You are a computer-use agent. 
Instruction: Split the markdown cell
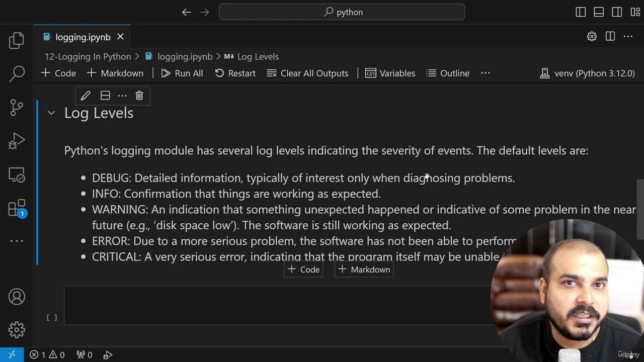105,96
